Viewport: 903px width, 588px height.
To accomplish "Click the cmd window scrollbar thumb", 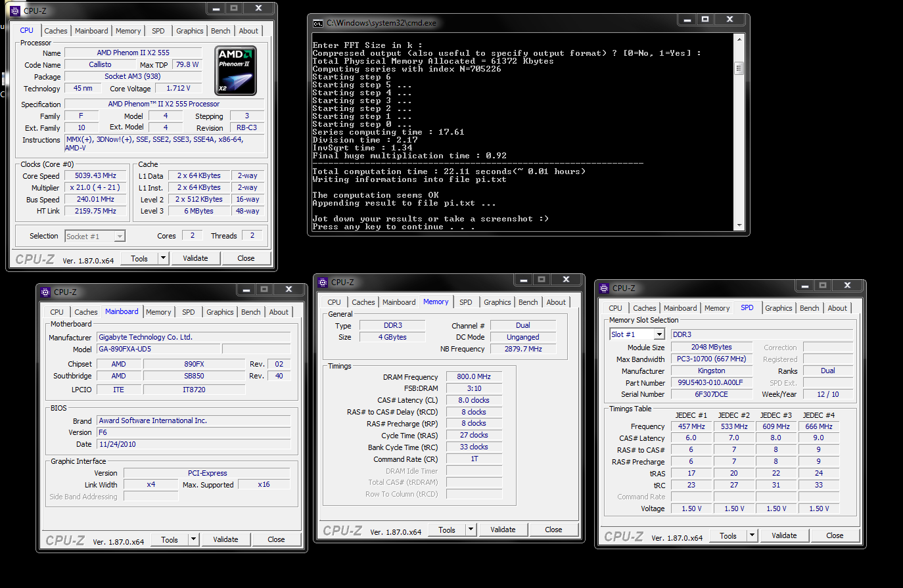I will (739, 68).
